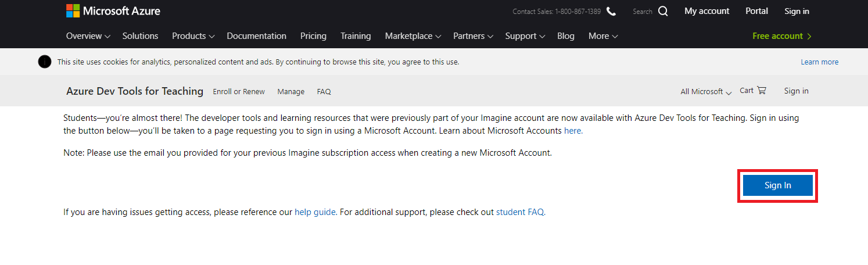Screen dimensions: 868x265
Task: Click the shopping cart icon
Action: [x=762, y=91]
